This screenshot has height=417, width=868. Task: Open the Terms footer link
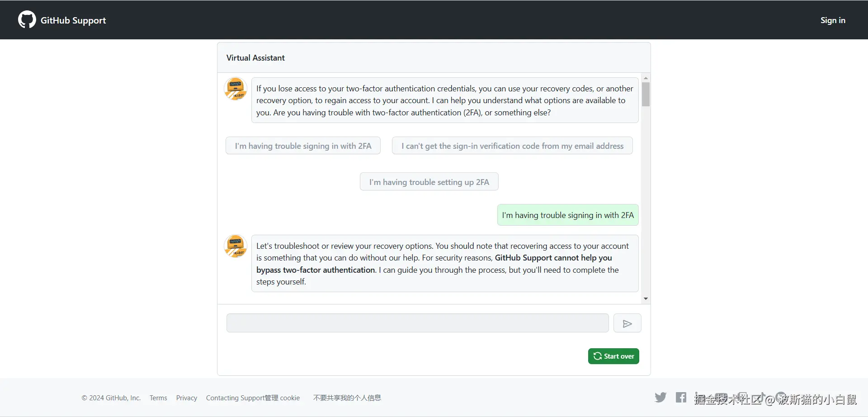158,398
